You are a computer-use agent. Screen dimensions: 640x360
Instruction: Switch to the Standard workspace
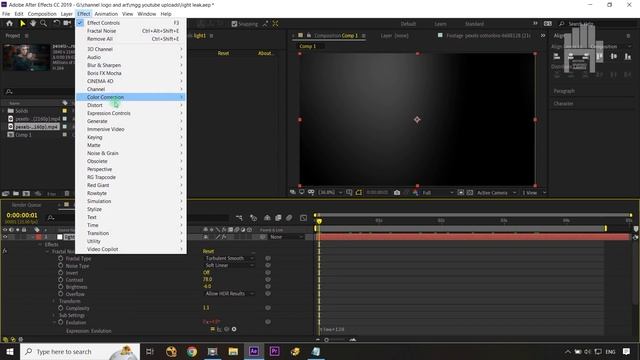click(474, 24)
